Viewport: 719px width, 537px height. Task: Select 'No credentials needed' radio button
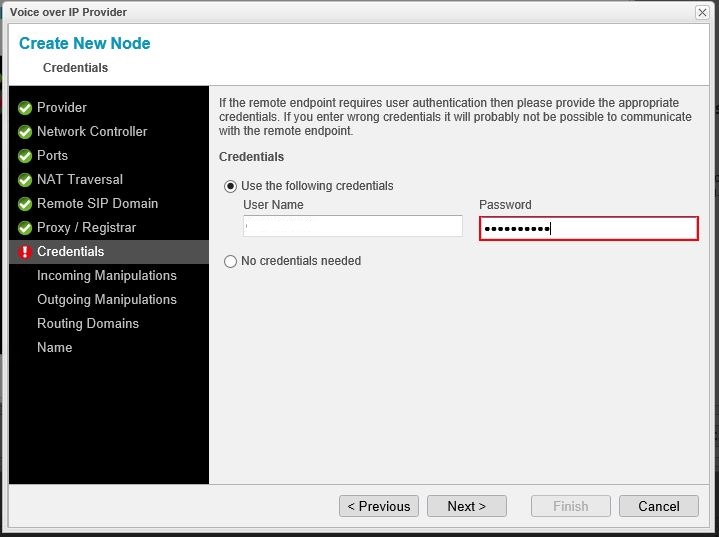coord(231,261)
